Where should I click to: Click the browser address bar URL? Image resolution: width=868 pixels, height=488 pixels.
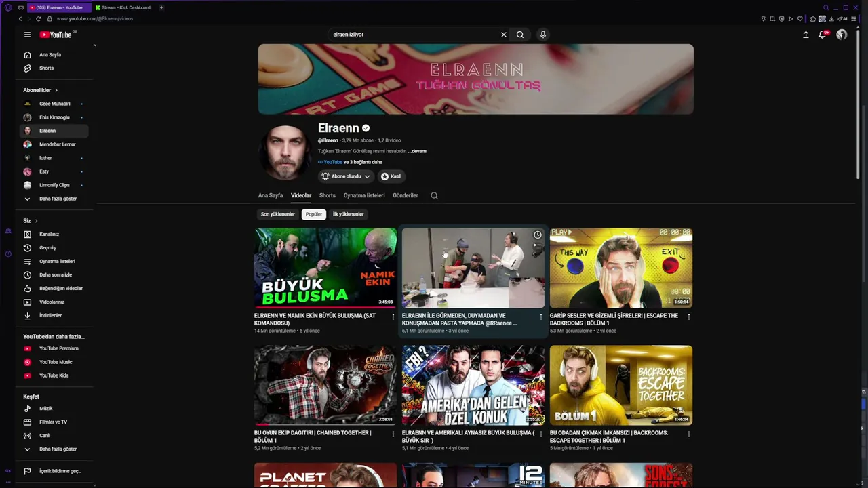pos(95,19)
